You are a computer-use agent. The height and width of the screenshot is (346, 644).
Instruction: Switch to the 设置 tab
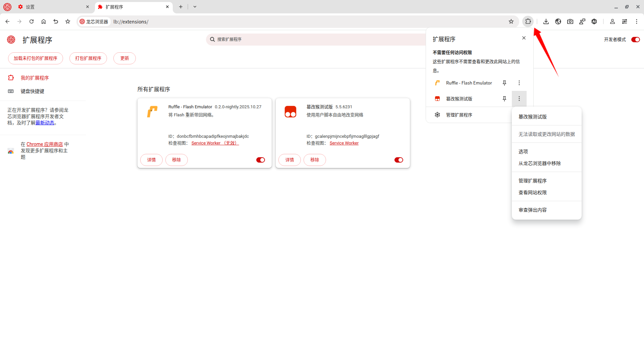click(50, 7)
